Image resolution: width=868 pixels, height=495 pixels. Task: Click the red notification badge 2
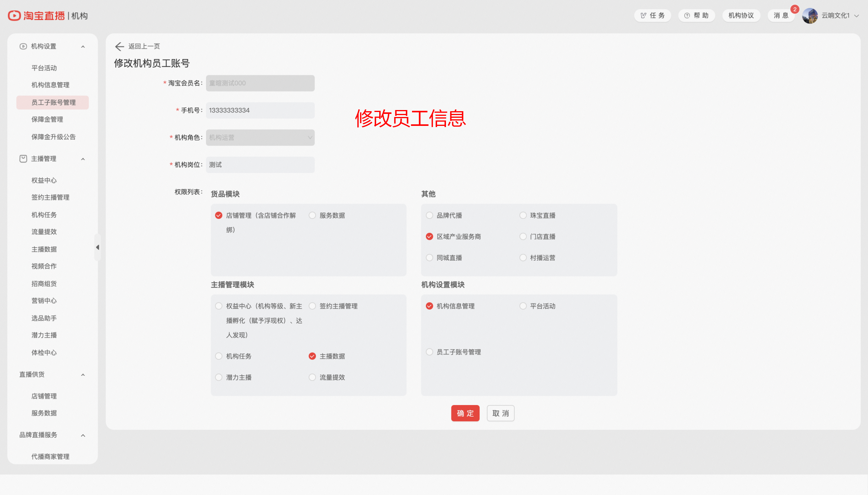pos(795,9)
